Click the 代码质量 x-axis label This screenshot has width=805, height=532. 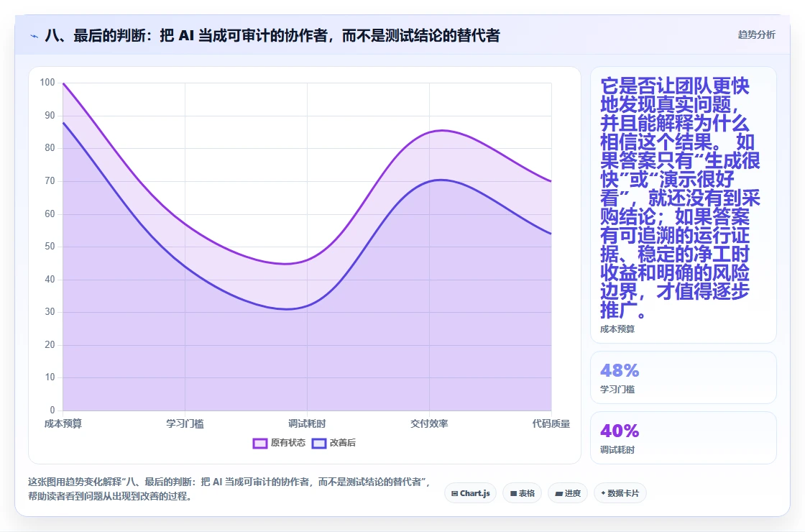click(x=551, y=423)
